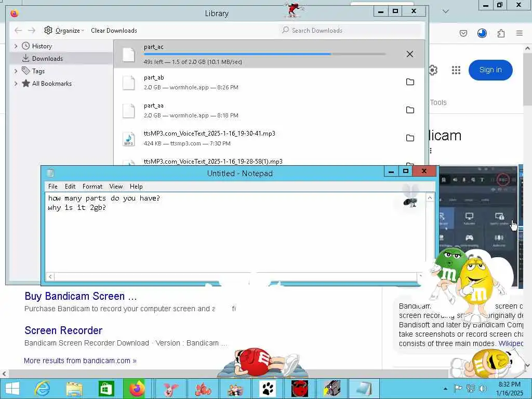
Task: Open clownfish taskbar app
Action: click(x=203, y=389)
